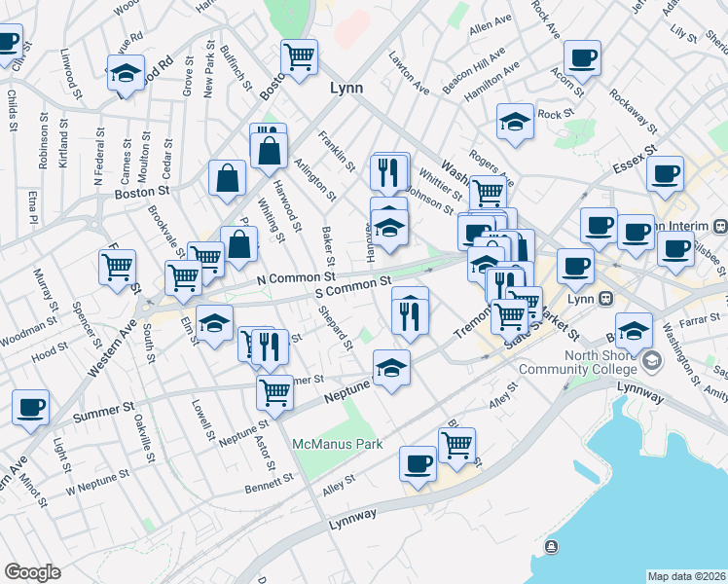Click the Map data ©2026 attribution
Image resolution: width=728 pixels, height=584 pixels.
[687, 576]
